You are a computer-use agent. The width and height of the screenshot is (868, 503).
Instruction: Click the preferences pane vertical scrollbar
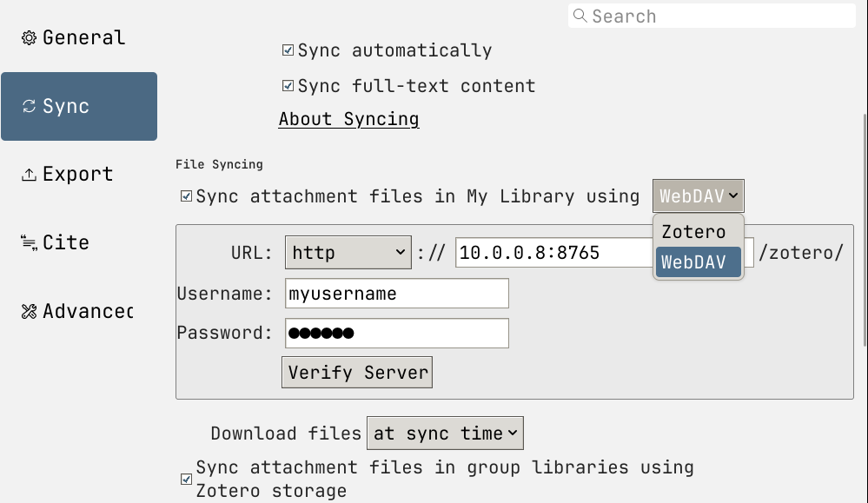tap(865, 231)
